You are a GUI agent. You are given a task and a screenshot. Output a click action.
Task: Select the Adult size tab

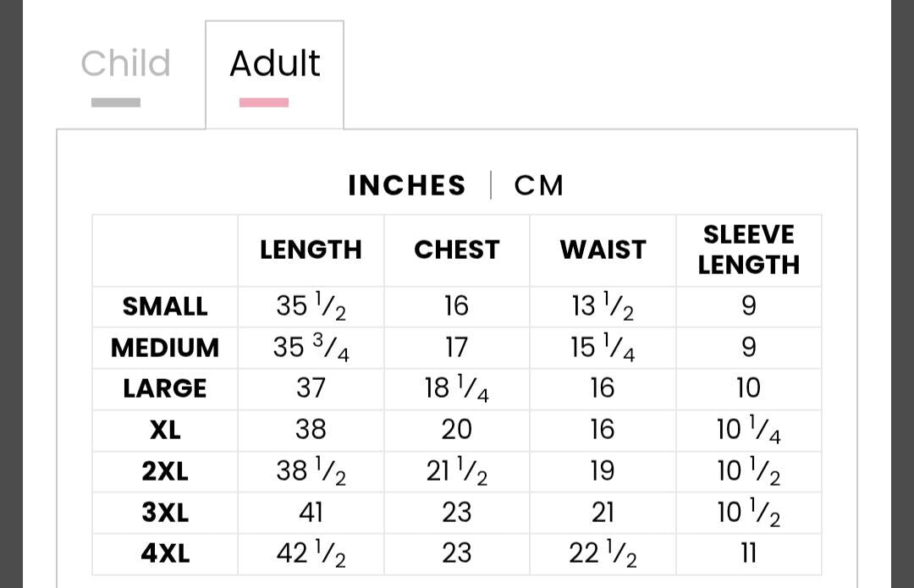pyautogui.click(x=274, y=63)
